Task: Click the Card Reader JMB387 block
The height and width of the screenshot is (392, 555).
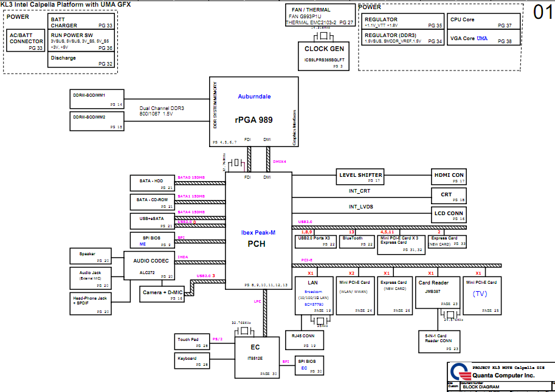Action: coord(438,292)
